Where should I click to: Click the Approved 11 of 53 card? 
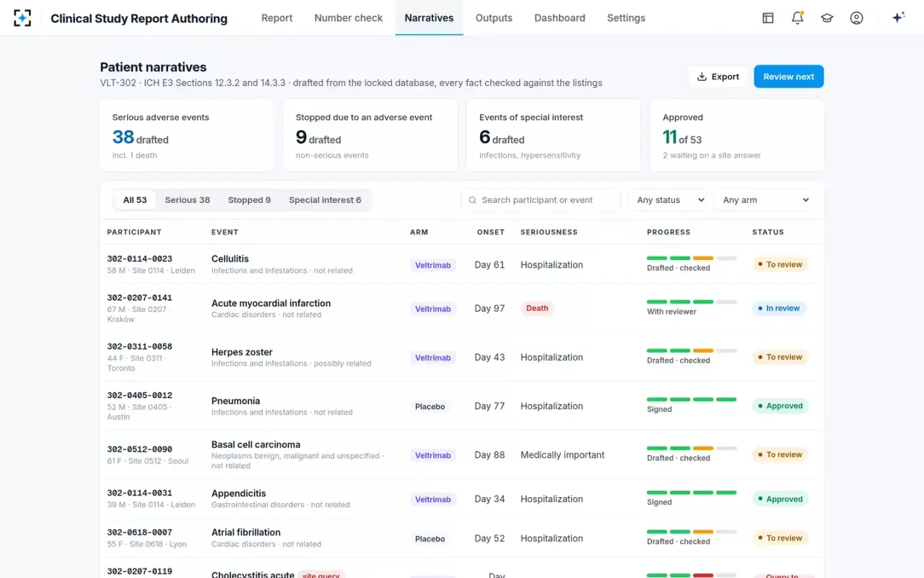pos(737,135)
